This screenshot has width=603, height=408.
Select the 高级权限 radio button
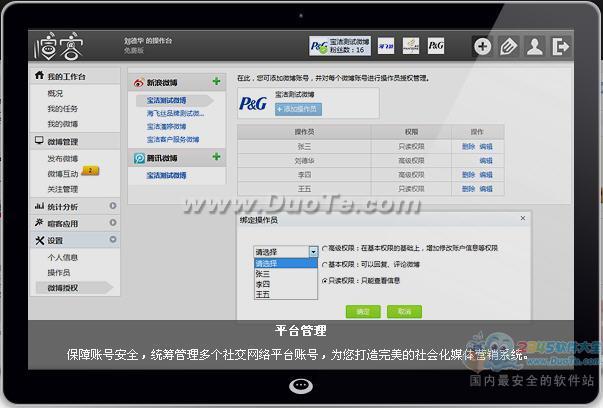(x=325, y=248)
